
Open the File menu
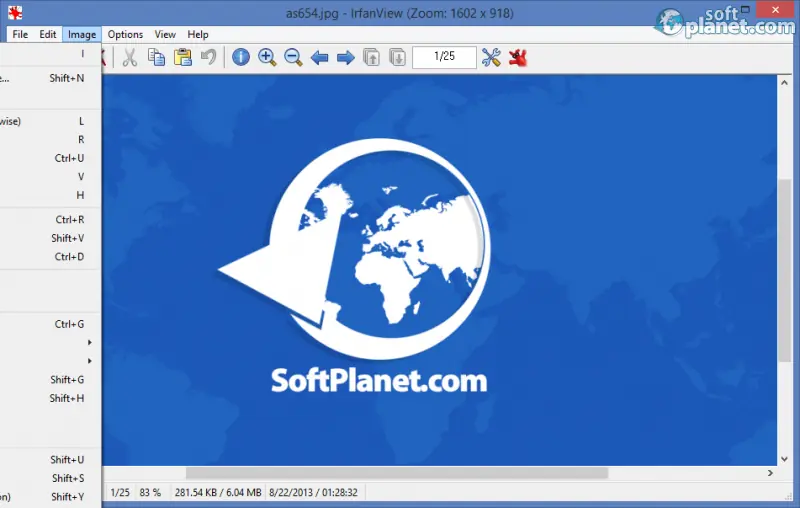tap(20, 34)
